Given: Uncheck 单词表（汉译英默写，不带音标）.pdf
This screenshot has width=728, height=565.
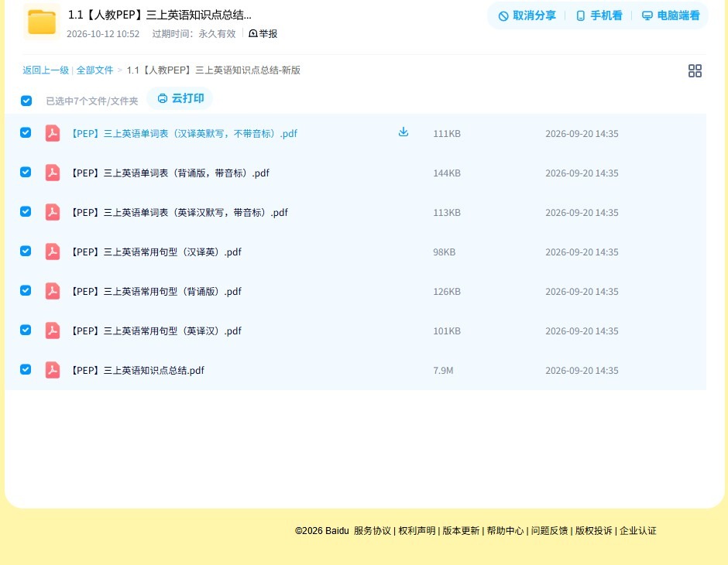Looking at the screenshot, I should point(26,132).
